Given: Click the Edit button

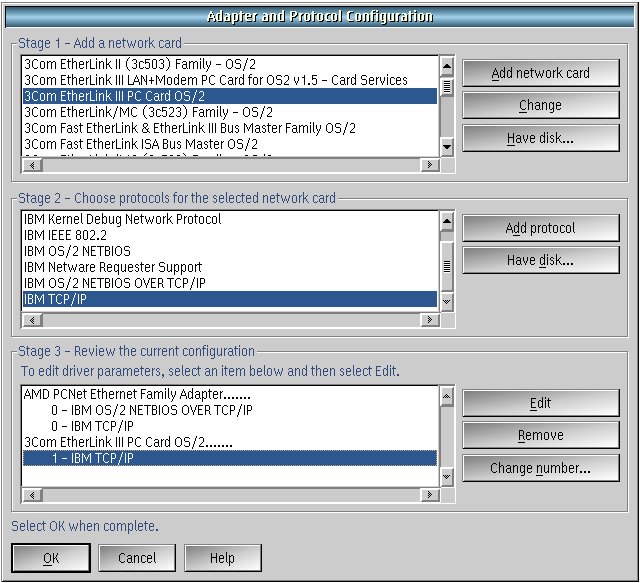Looking at the screenshot, I should click(541, 403).
